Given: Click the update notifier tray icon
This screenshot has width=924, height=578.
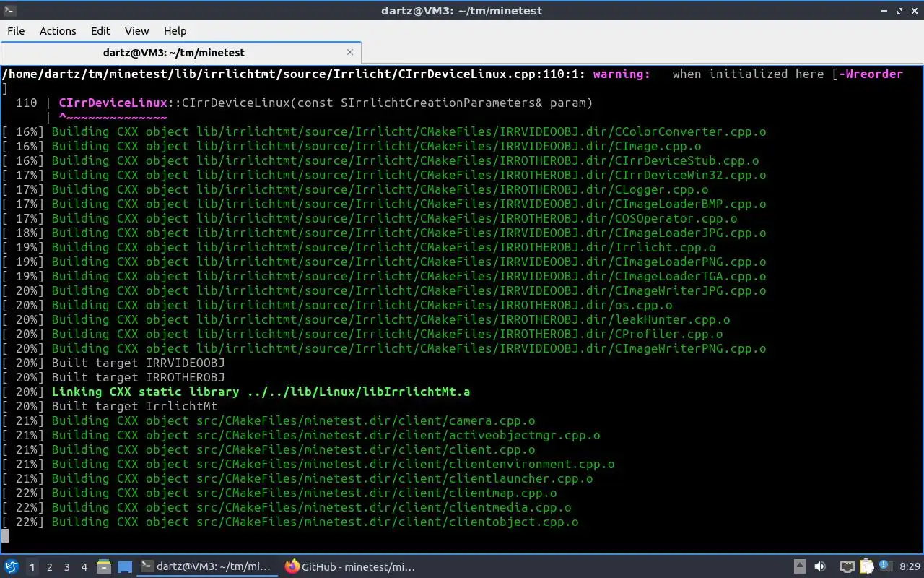Looking at the screenshot, I should pos(884,567).
